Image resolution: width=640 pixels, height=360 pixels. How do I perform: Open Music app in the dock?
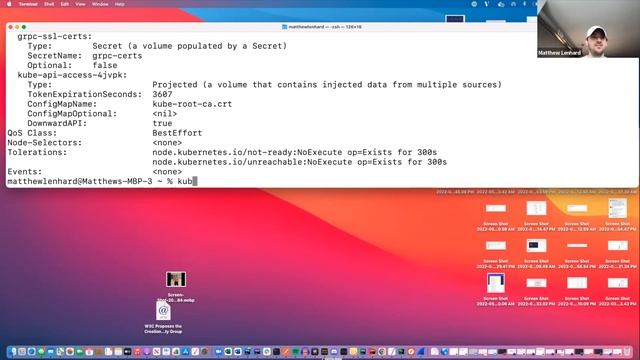coord(138,351)
